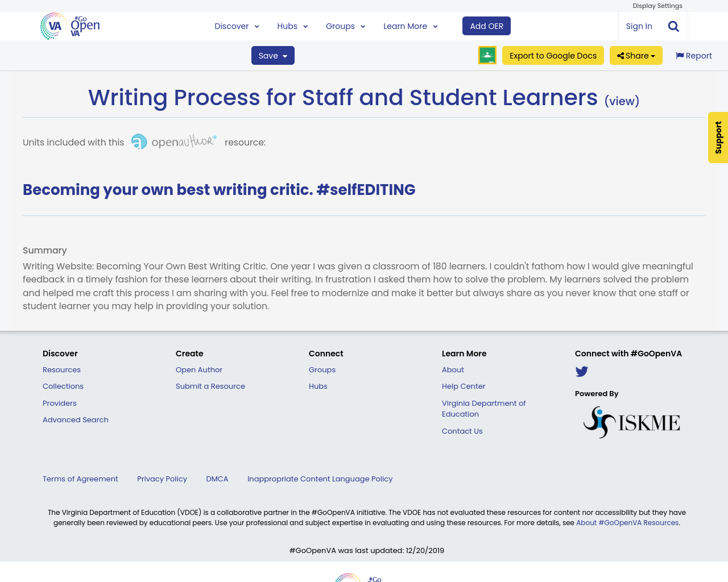Open the Groups menu

point(344,25)
